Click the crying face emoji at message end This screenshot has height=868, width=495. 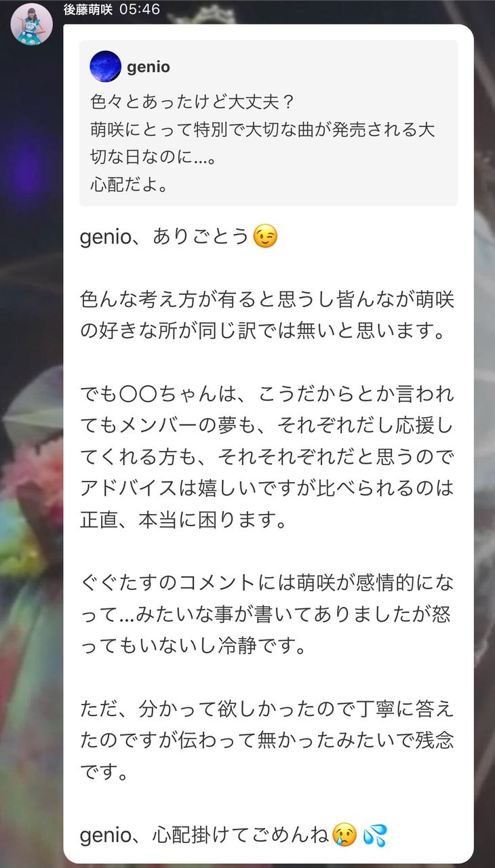coord(344,833)
